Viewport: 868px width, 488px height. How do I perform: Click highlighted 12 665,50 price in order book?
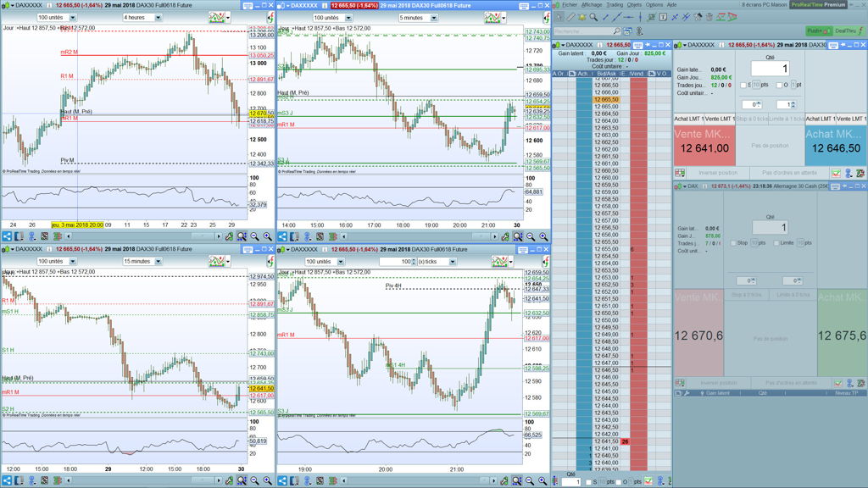click(x=606, y=100)
